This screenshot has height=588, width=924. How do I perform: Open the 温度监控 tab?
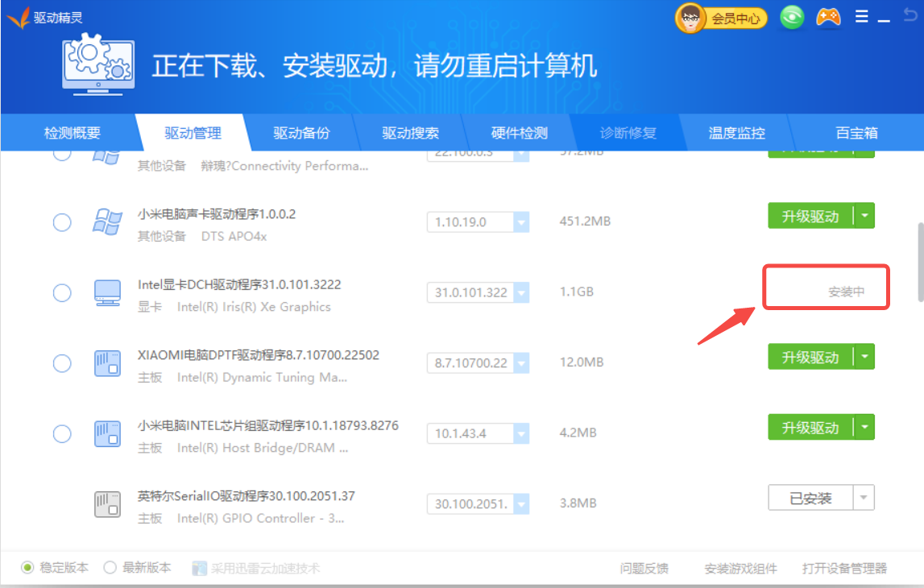coord(736,134)
